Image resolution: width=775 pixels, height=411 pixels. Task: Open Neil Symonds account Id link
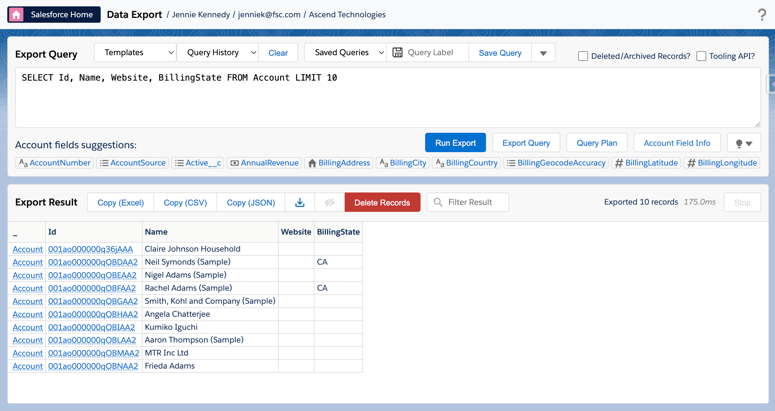(x=93, y=262)
